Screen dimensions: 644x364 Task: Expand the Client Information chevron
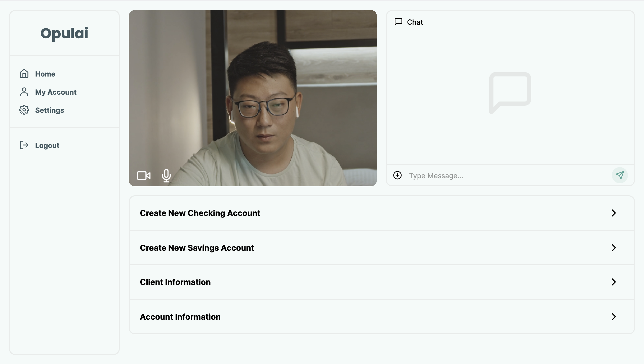pyautogui.click(x=614, y=282)
